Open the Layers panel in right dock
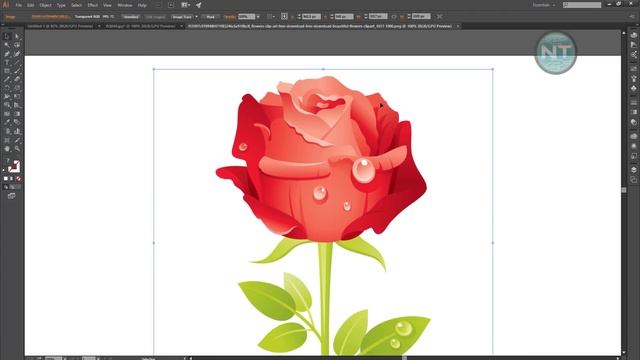Image resolution: width=640 pixels, height=360 pixels. [633, 169]
